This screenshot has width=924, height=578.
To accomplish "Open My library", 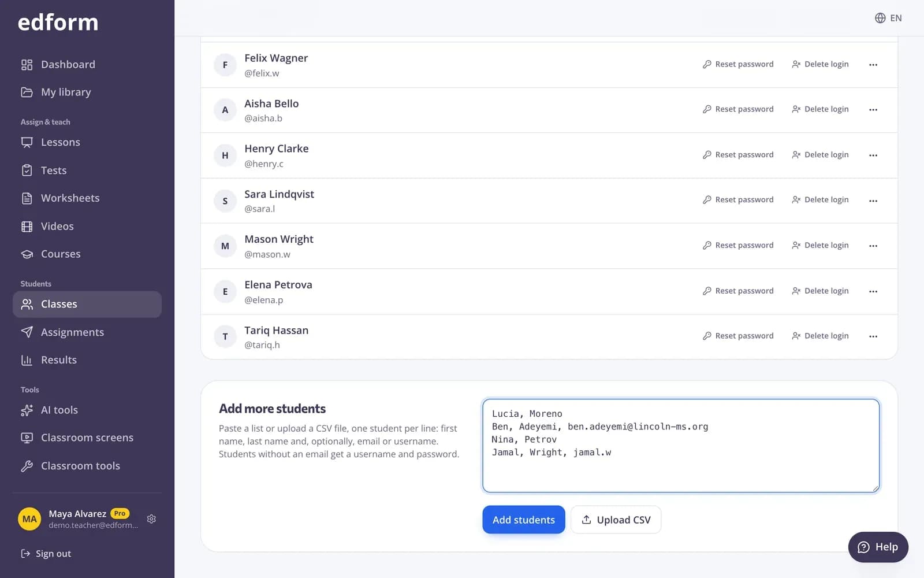I will pyautogui.click(x=87, y=92).
